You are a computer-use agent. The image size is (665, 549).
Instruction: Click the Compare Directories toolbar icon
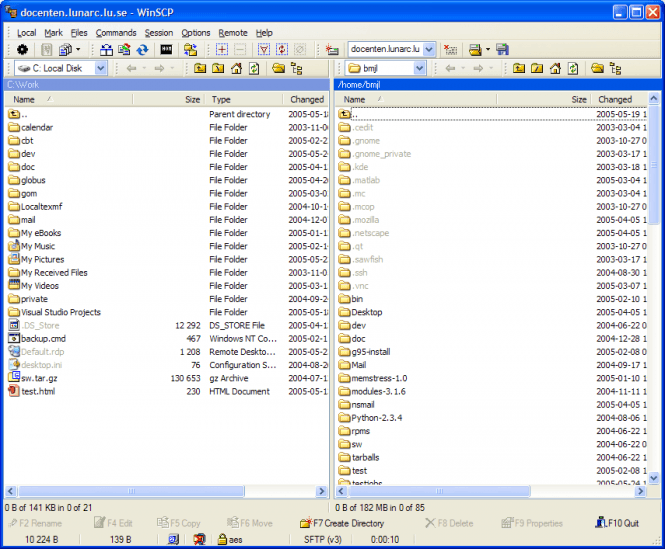tap(106, 50)
